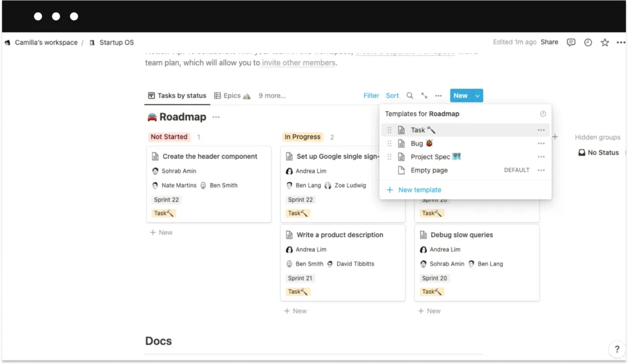
Task: Click the plus icon to add a group
Action: click(555, 137)
